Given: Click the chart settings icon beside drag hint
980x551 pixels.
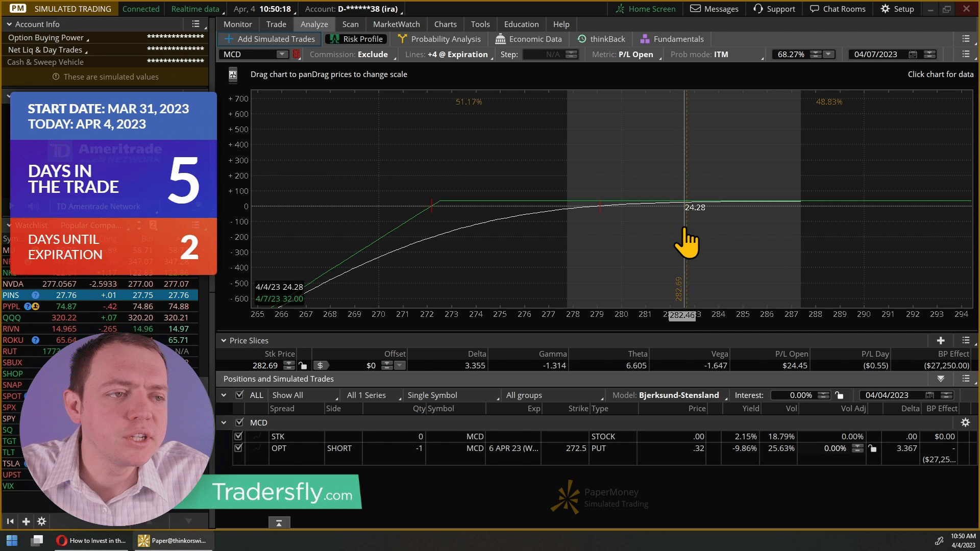Looking at the screenshot, I should [x=233, y=74].
